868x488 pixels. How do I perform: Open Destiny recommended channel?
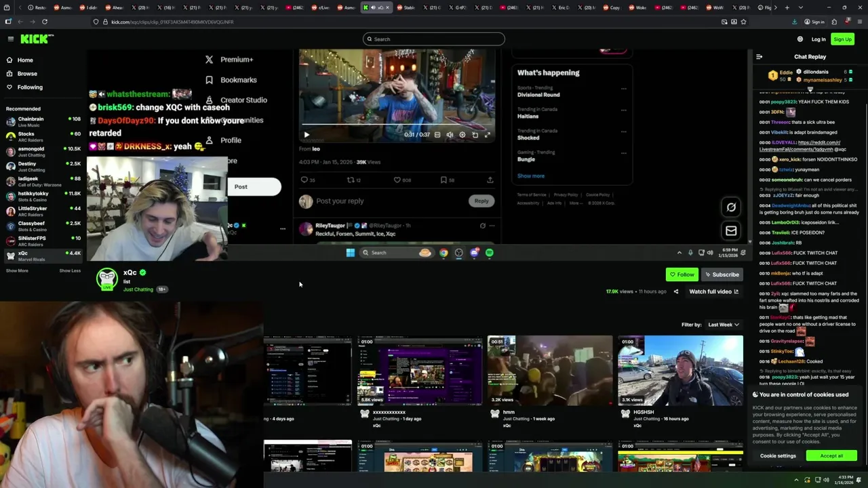point(43,167)
